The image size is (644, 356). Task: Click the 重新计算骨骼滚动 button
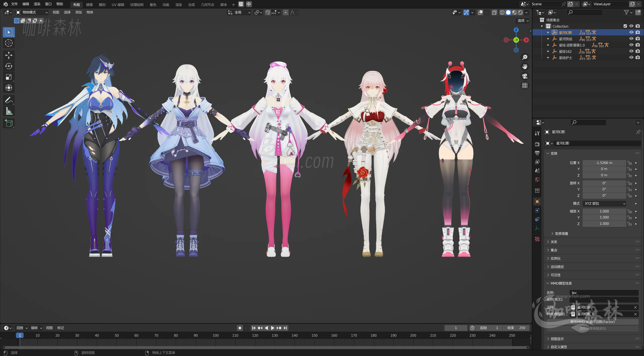coord(592,329)
